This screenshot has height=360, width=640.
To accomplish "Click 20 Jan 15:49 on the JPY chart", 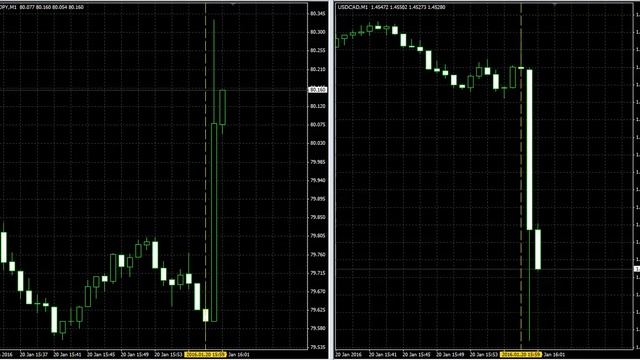I will pos(135,355).
